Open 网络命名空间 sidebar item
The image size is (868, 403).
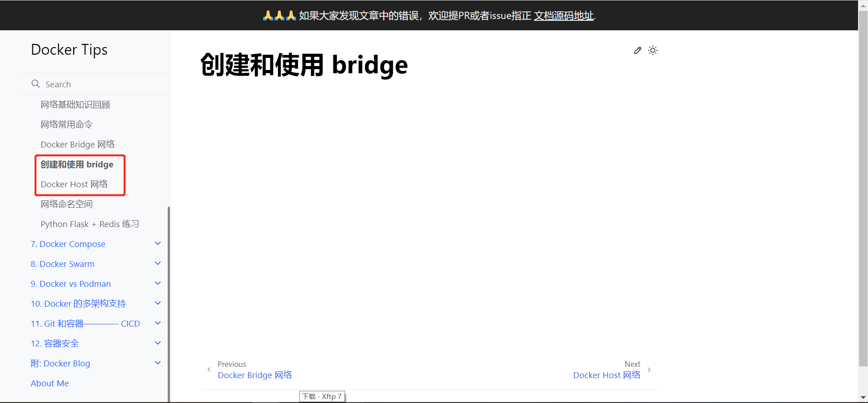[66, 204]
